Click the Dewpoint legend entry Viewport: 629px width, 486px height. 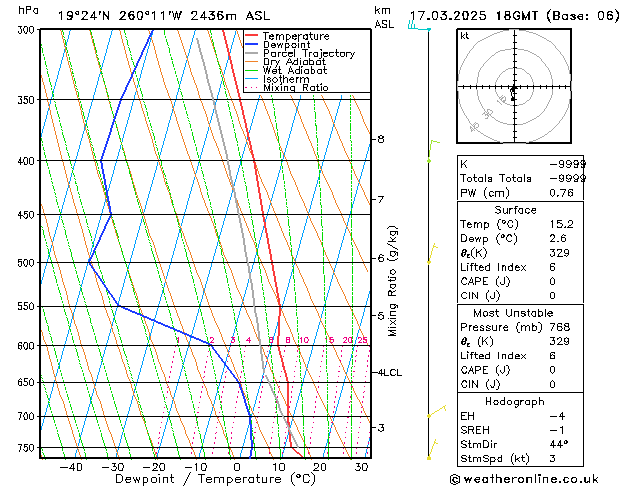(286, 45)
